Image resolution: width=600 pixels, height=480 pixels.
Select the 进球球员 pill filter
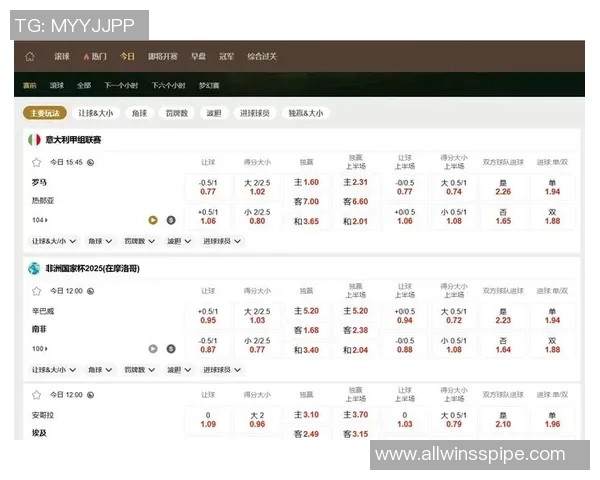(x=255, y=113)
